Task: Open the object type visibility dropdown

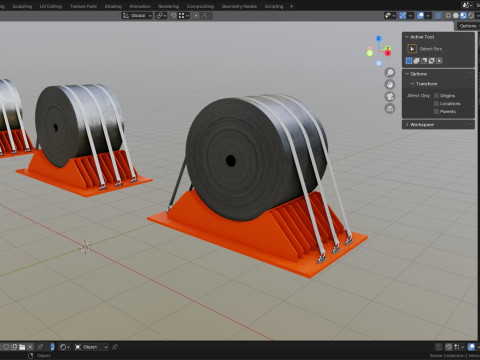Action: (x=390, y=16)
